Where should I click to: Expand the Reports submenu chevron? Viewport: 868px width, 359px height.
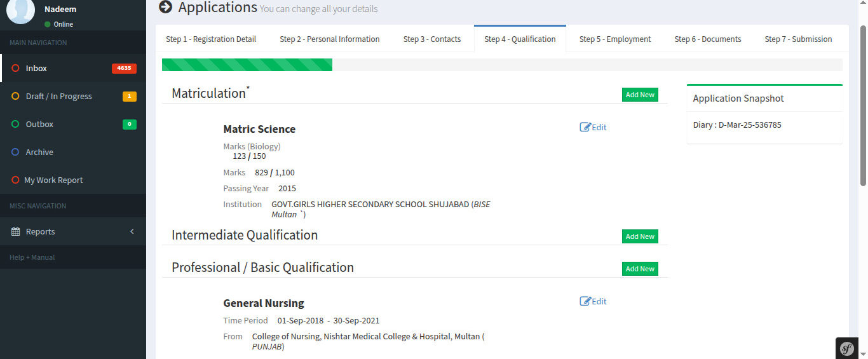[x=132, y=231]
